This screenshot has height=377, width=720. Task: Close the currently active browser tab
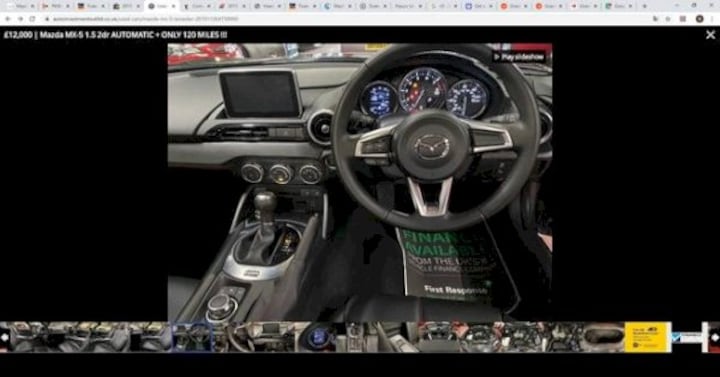174,6
